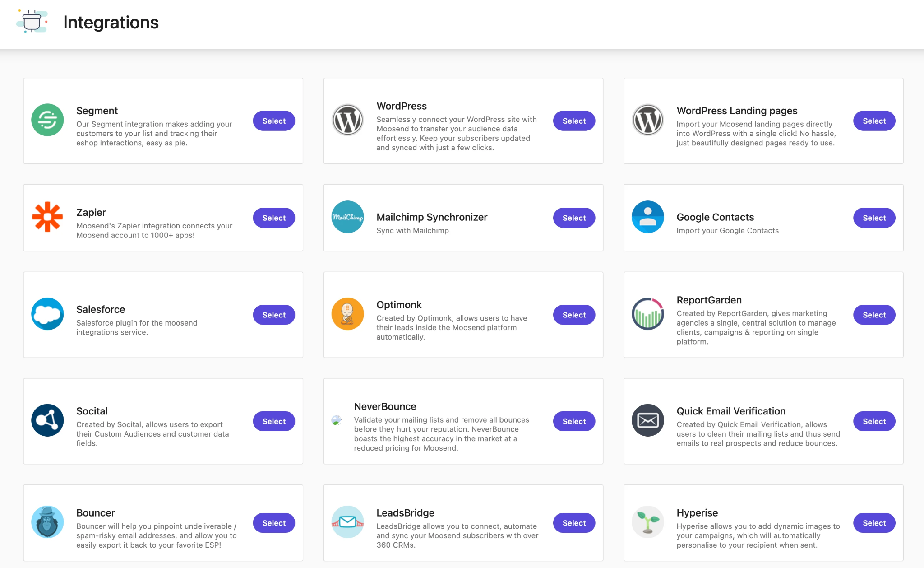Click the ReportGarden card title

coord(709,300)
